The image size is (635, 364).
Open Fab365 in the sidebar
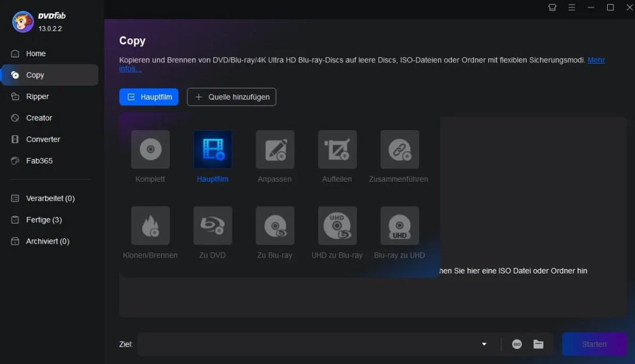point(50,160)
